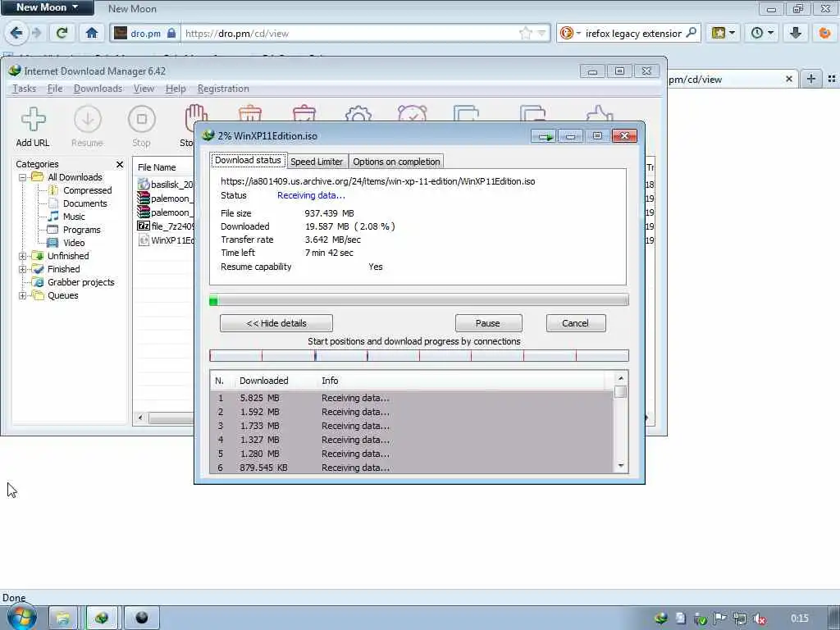Pause the WinXP11Edition.iso download
The width and height of the screenshot is (840, 630).
[488, 323]
